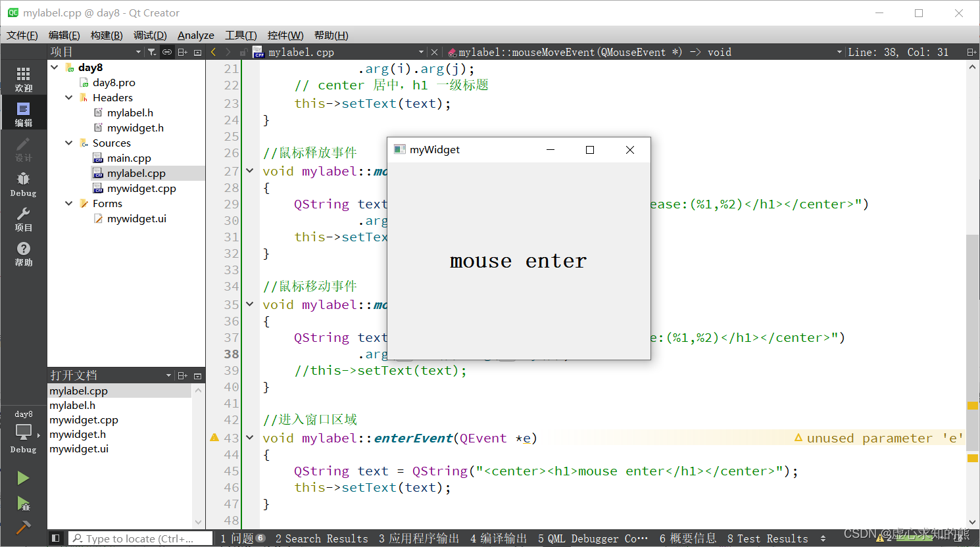Collapse the Headers folder in project tree
Viewport: 980px width, 547px height.
click(68, 97)
